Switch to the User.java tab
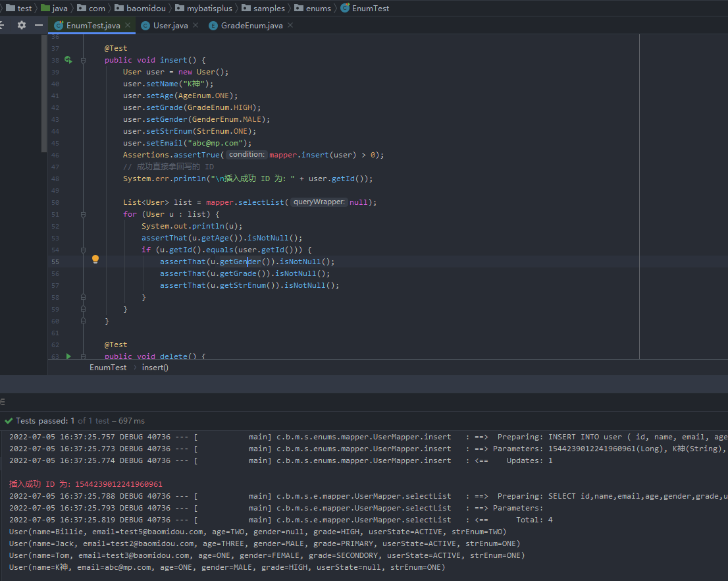The width and height of the screenshot is (728, 581). 170,26
